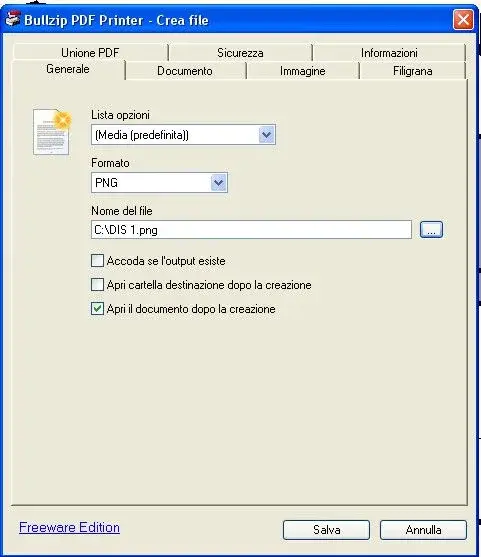Screen dimensions: 481x557
Task: Go to the Filigrana tab
Action: pos(412,71)
